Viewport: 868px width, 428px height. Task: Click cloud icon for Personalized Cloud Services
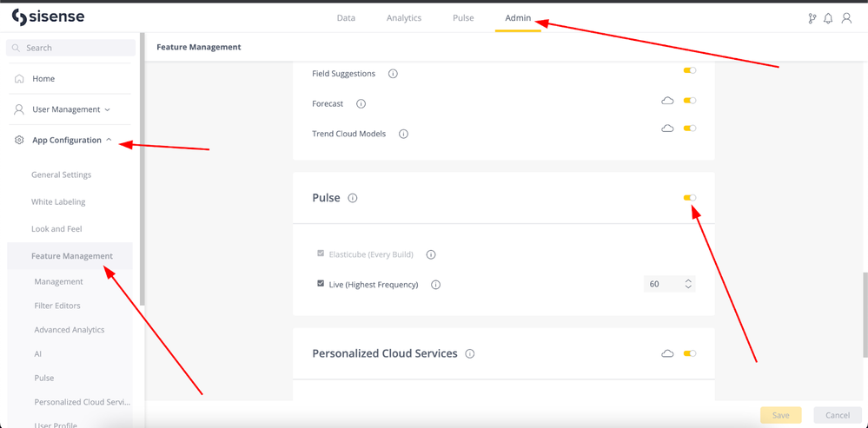[x=667, y=354]
